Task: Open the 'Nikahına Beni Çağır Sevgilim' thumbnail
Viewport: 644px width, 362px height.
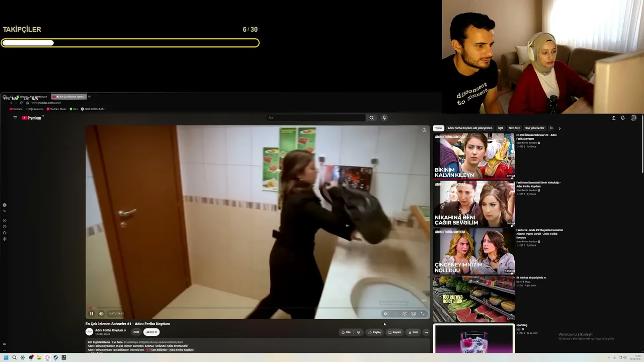Action: tap(474, 204)
